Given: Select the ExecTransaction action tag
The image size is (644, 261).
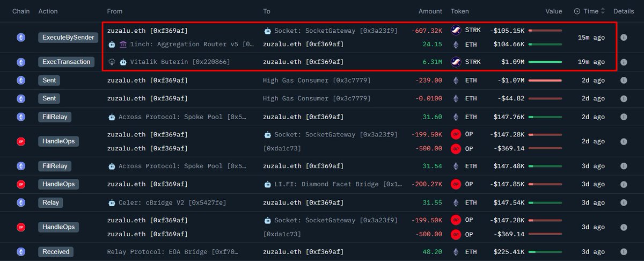Looking at the screenshot, I should pyautogui.click(x=67, y=62).
